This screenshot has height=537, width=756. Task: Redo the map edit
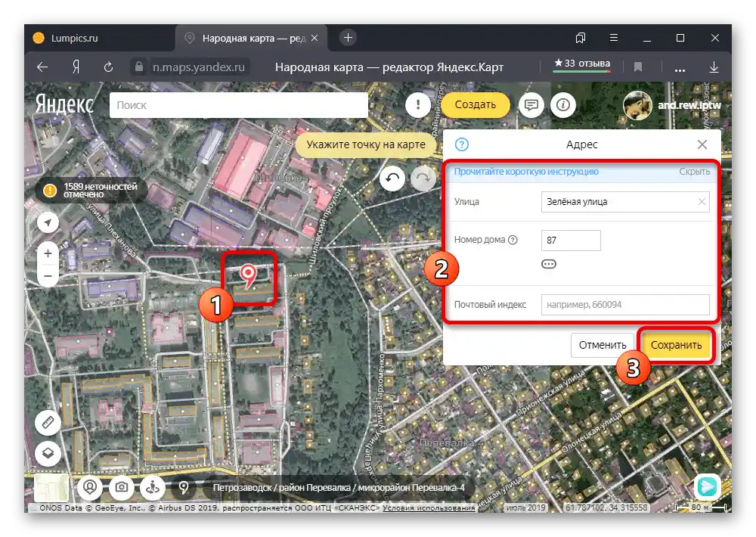coord(423,178)
